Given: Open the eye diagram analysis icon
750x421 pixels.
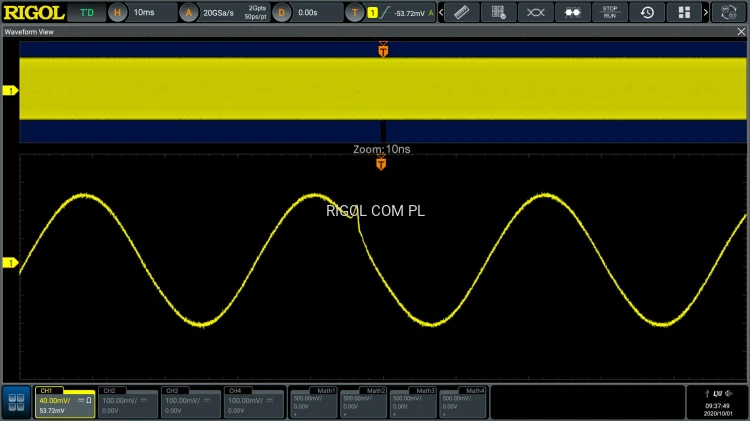Looking at the screenshot, I should [x=535, y=12].
